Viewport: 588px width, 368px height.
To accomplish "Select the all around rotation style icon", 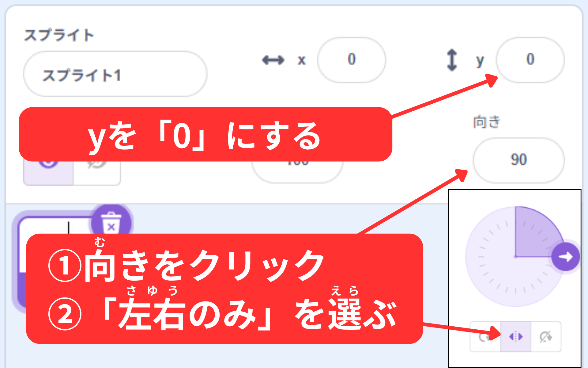I will pos(485,337).
